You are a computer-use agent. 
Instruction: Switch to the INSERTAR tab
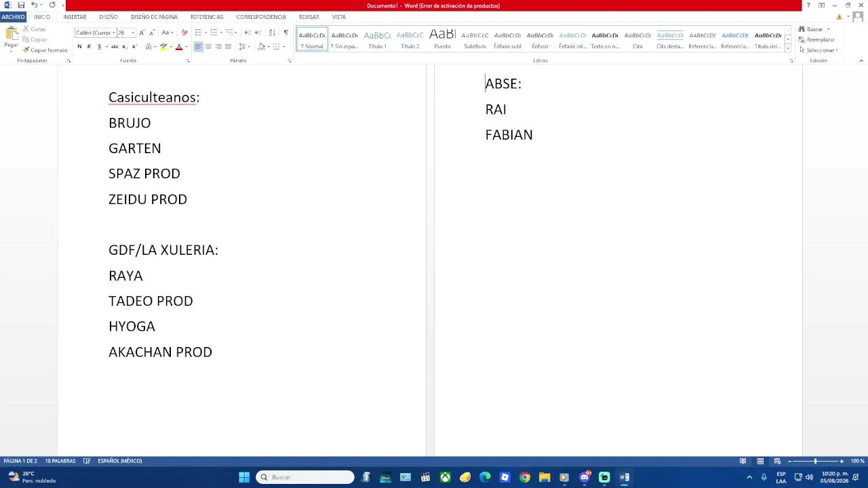pyautogui.click(x=75, y=17)
